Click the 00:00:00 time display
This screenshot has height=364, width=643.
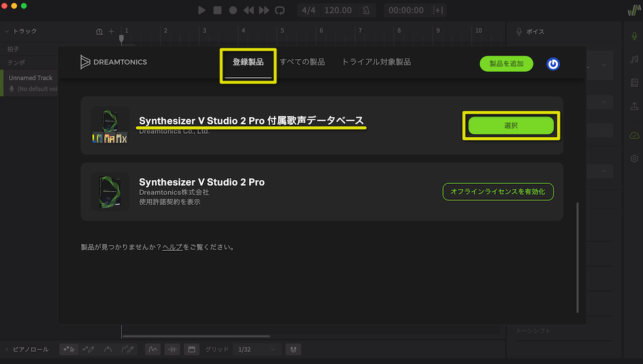[x=406, y=10]
